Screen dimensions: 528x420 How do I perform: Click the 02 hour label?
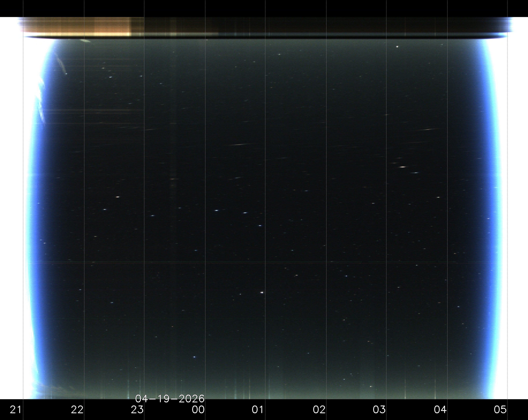319,409
